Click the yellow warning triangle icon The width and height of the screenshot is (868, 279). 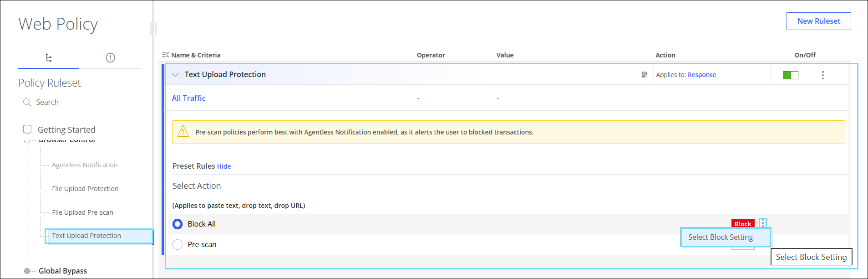pyautogui.click(x=183, y=132)
